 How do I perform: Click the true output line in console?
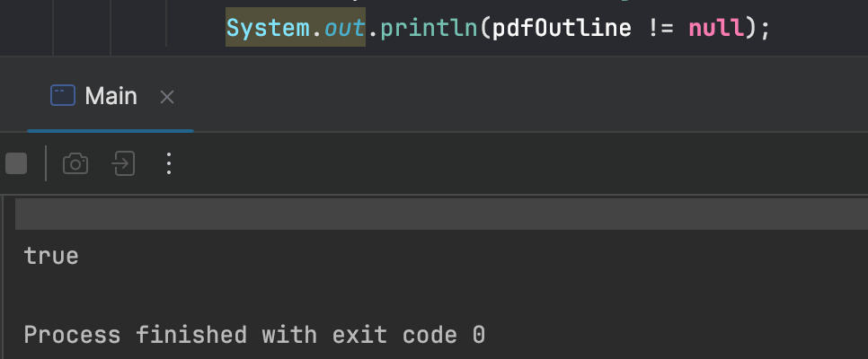[x=51, y=256]
